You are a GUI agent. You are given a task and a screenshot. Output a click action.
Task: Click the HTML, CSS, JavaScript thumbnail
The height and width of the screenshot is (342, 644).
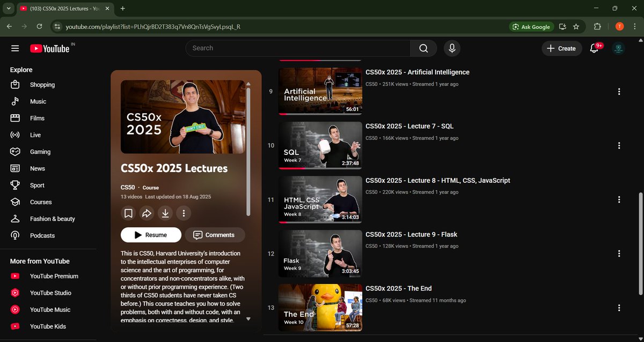pyautogui.click(x=320, y=199)
